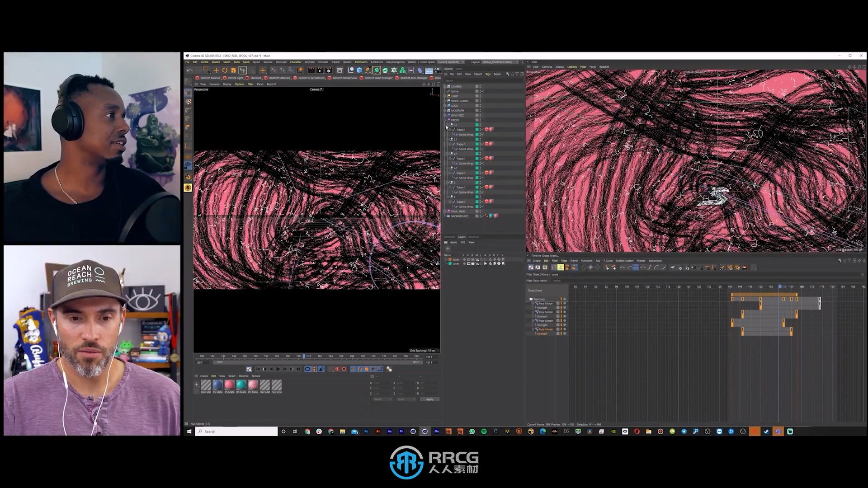Click orange layer color swatch

click(450, 259)
